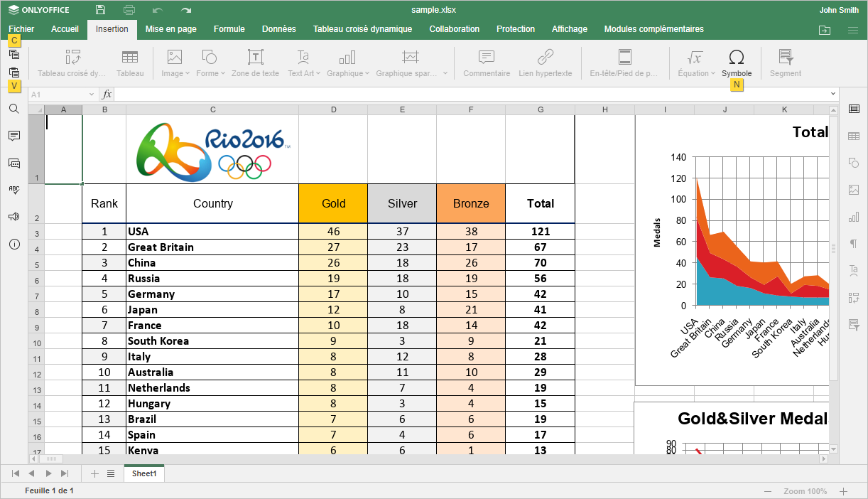The image size is (868, 499).
Task: Insert a Tableau croisé dynamique
Action: 72,63
